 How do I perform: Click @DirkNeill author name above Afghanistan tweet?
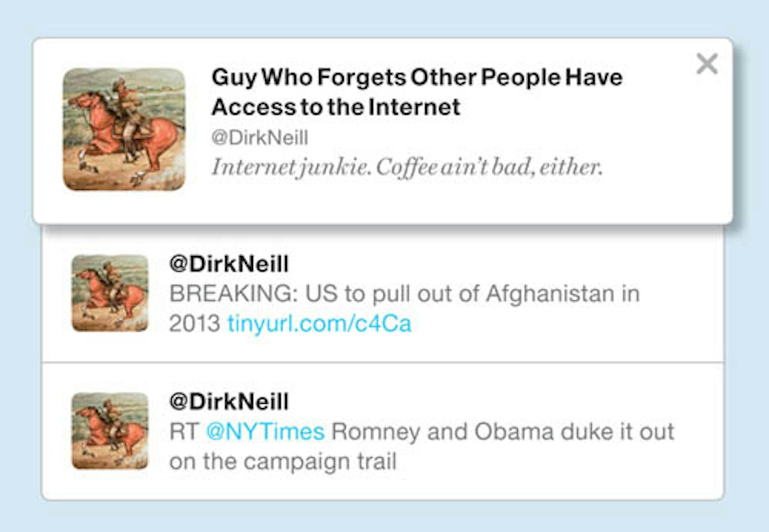point(229,264)
